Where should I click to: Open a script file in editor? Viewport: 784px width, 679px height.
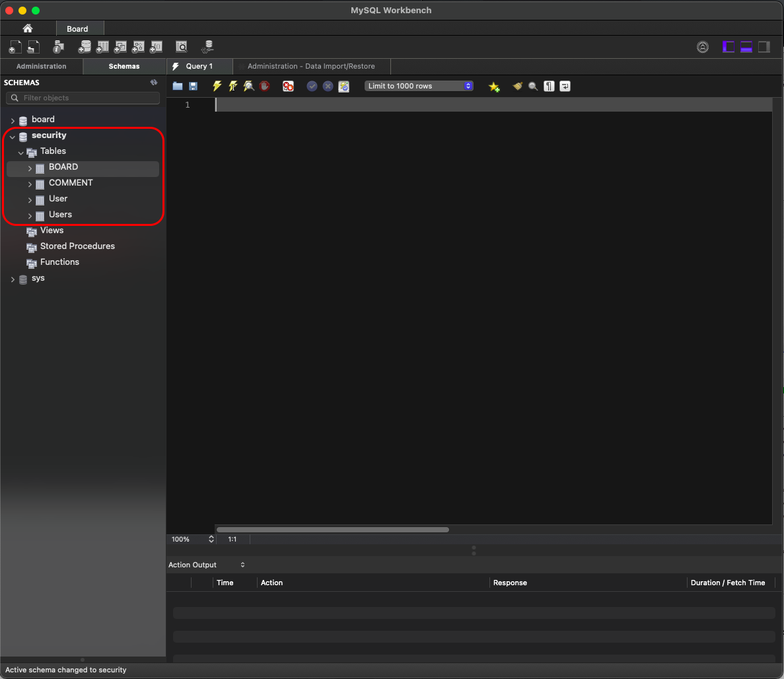coord(178,86)
